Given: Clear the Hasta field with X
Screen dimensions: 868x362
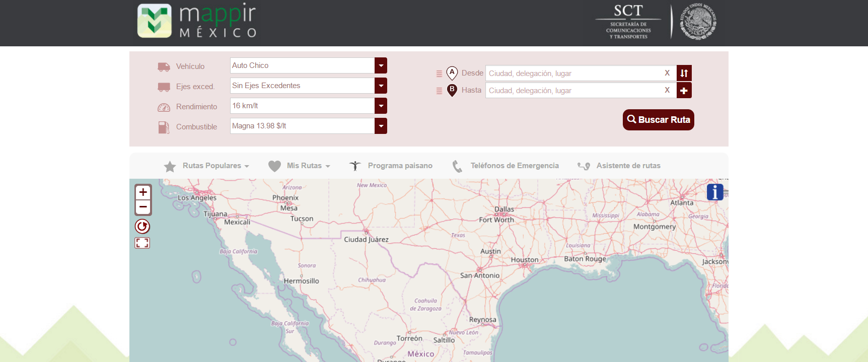Looking at the screenshot, I should pos(667,90).
